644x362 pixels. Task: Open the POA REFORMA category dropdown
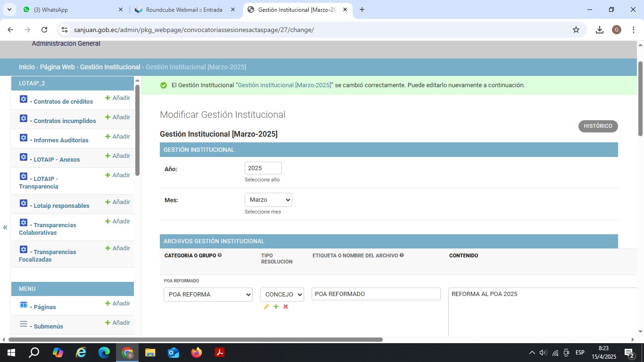point(208,295)
